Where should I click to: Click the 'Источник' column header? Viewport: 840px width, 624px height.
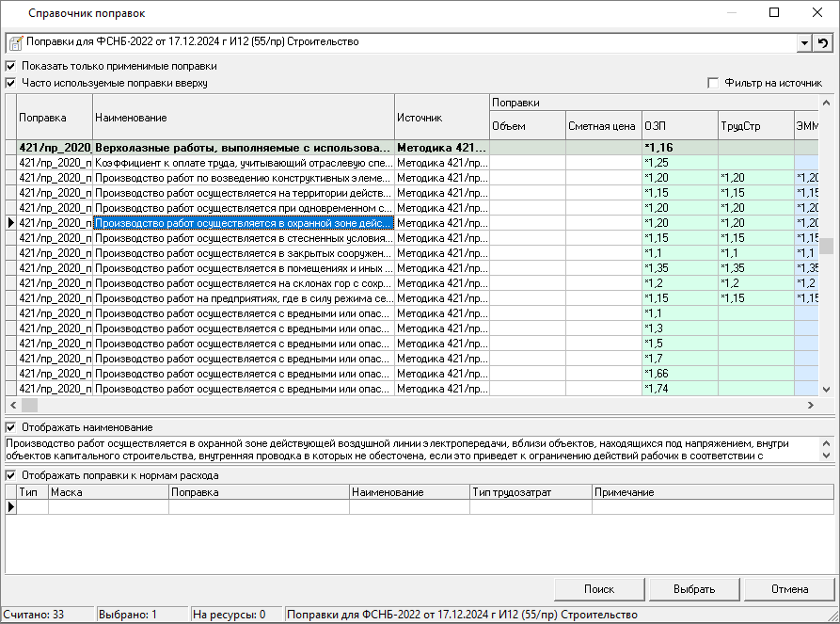click(x=441, y=118)
